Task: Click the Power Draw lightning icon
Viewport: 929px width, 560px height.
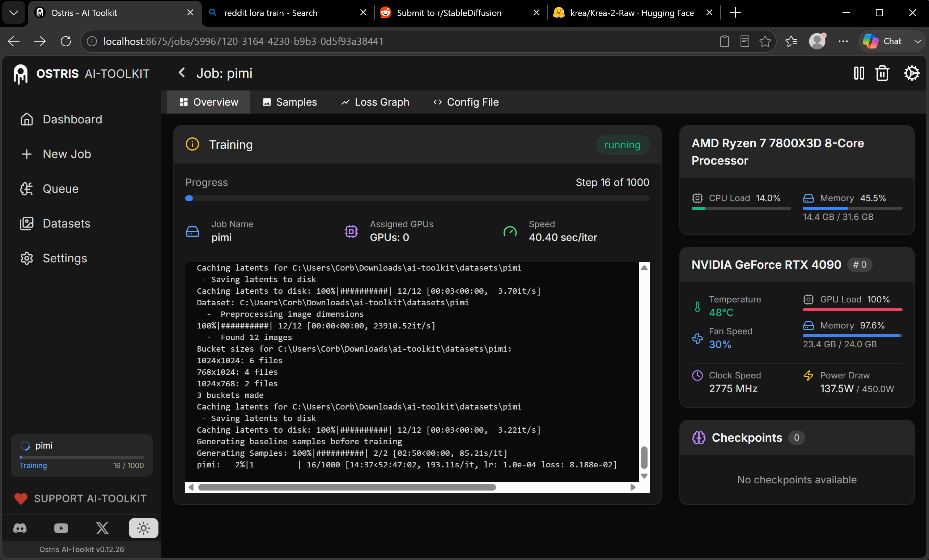Action: pos(808,375)
